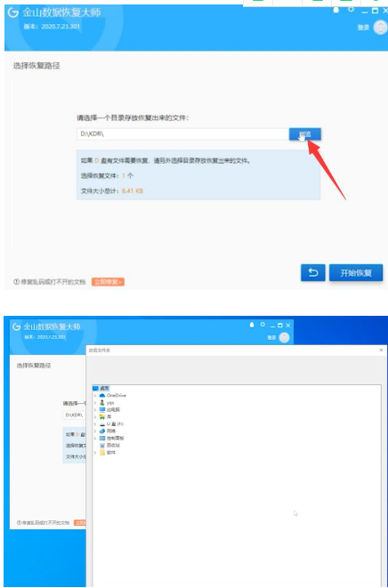Expand the 软件 folder node
388x588 pixels.
point(95,453)
